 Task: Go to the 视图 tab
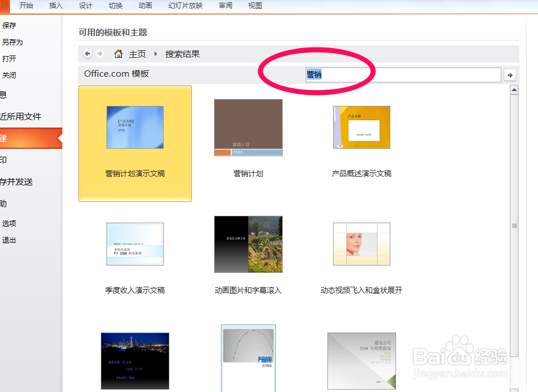click(255, 6)
